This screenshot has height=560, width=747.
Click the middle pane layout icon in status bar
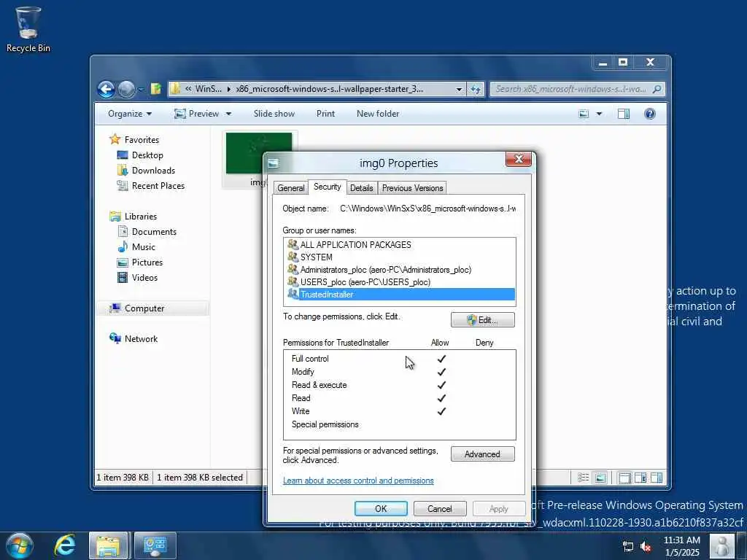640,478
